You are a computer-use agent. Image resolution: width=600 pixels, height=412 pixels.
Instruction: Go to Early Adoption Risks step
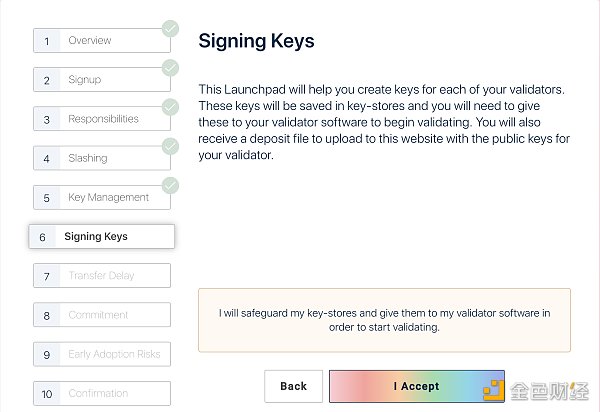click(x=102, y=354)
